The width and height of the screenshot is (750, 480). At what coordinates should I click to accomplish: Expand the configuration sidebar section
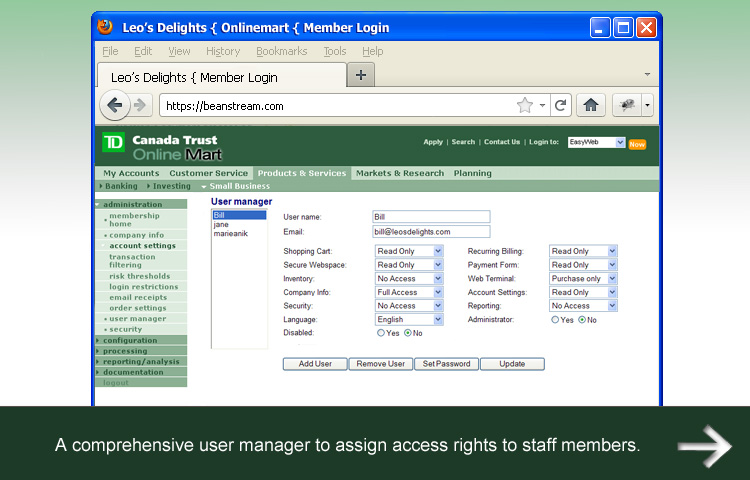click(x=141, y=340)
